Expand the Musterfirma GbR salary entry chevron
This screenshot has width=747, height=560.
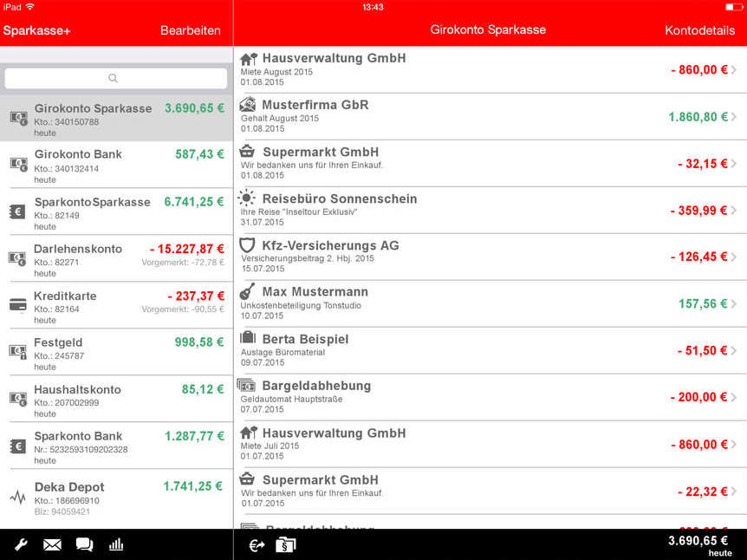click(x=734, y=117)
